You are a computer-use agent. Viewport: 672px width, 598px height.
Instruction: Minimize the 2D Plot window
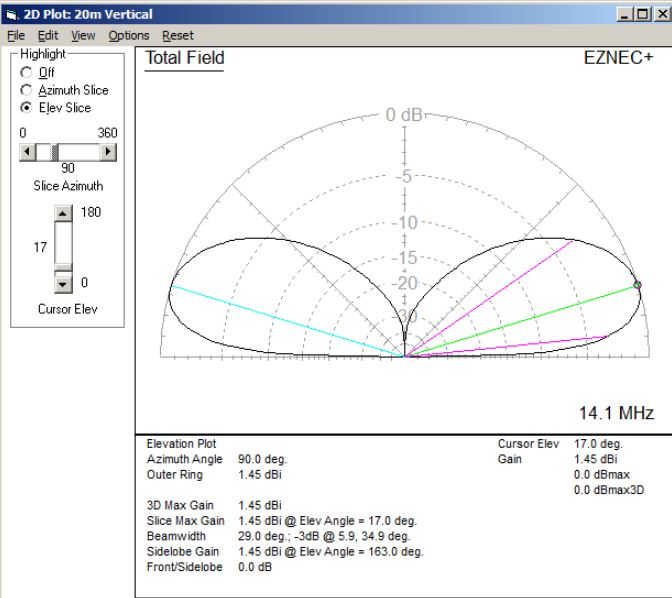click(x=624, y=15)
